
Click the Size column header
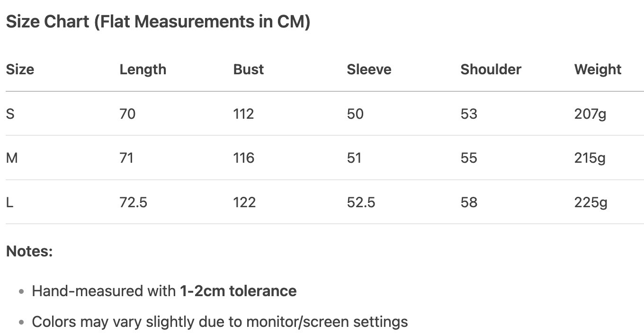(x=20, y=70)
